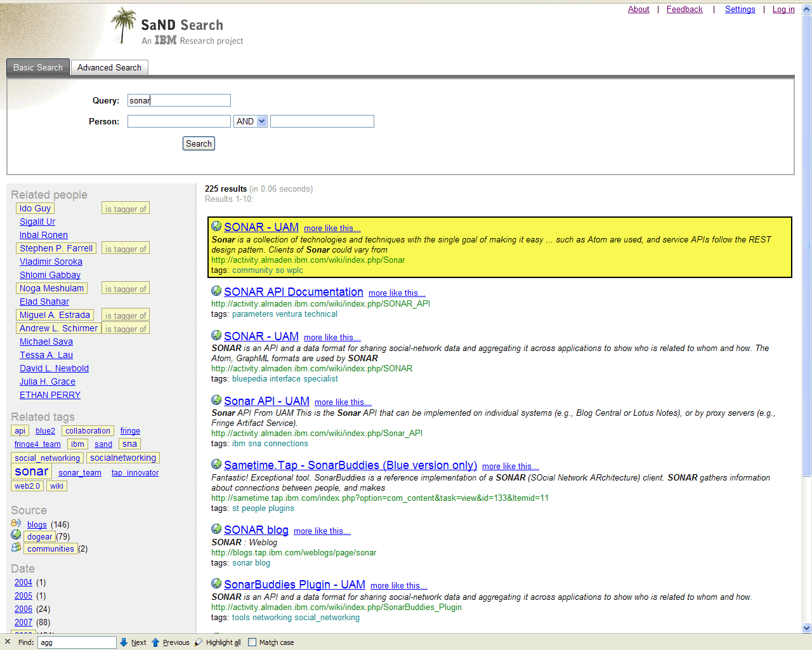Open the SONAR API Documentation result

pos(294,292)
